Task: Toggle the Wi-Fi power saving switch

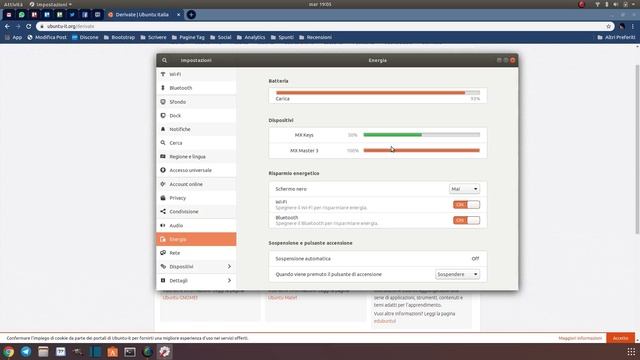Action: click(466, 204)
